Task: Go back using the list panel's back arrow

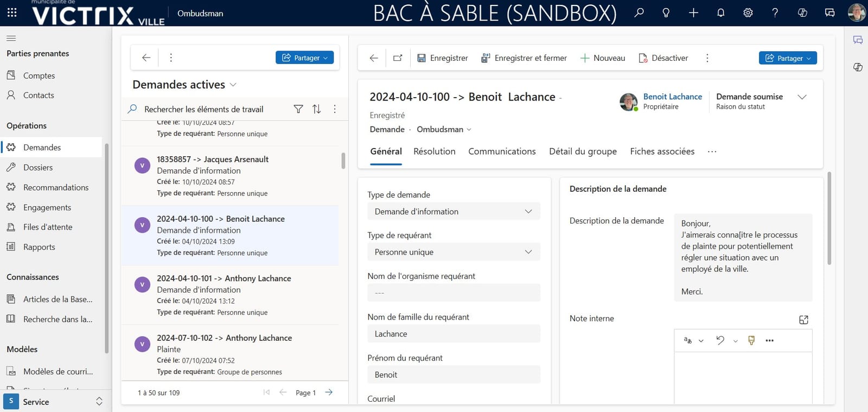Action: click(146, 58)
